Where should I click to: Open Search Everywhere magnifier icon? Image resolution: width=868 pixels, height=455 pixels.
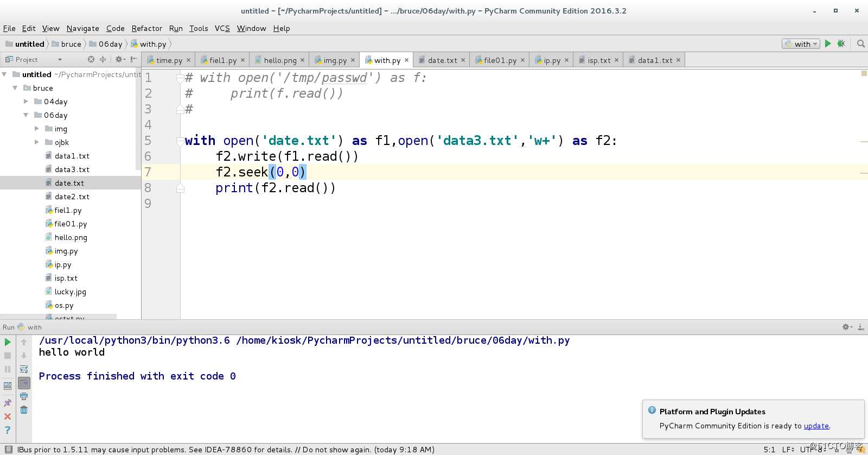pos(860,43)
